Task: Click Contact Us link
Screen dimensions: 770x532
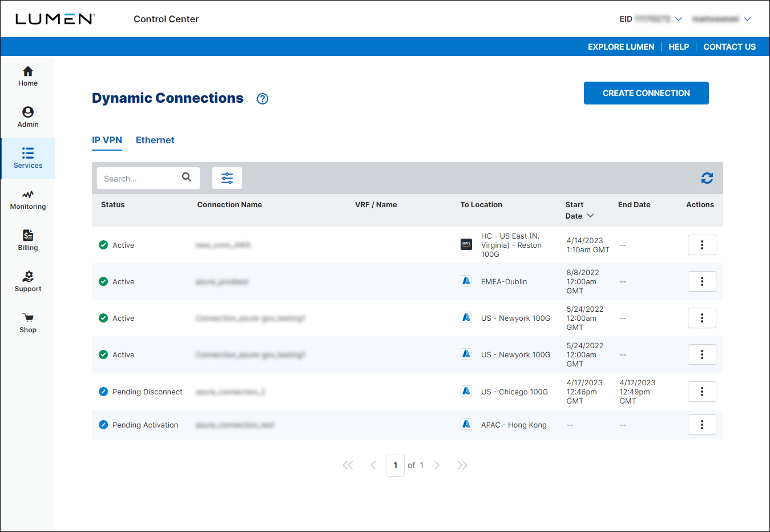Action: (729, 47)
